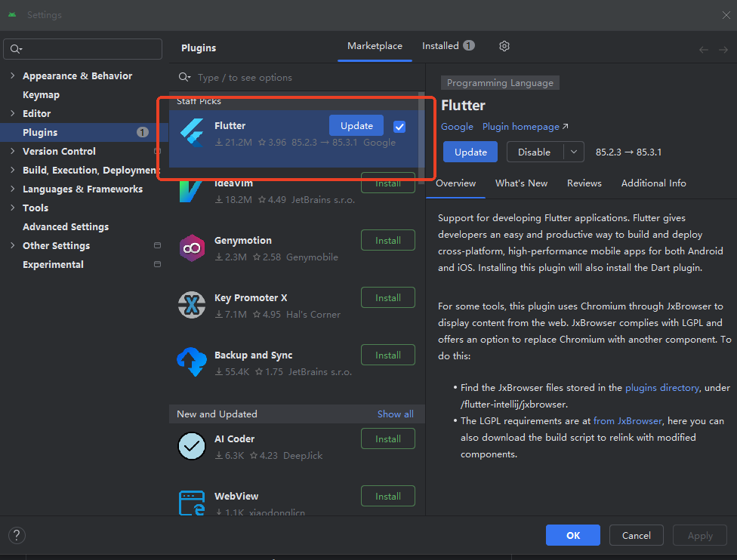This screenshot has height=560, width=737.
Task: Open the Disable button dropdown arrow
Action: 574,152
